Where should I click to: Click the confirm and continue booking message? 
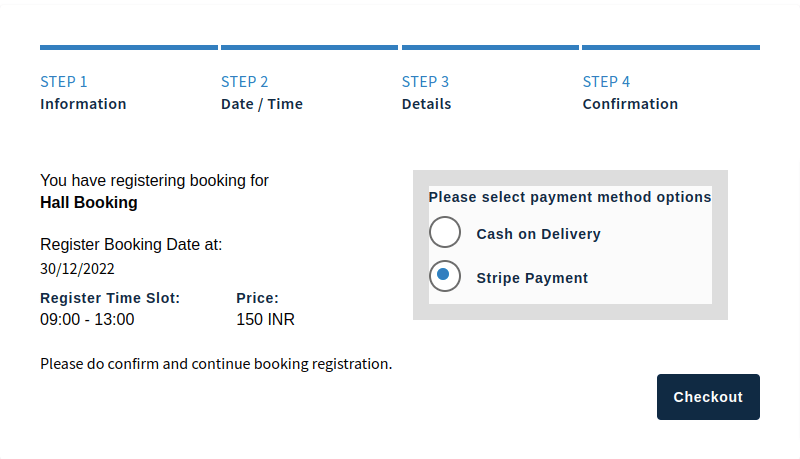coord(216,364)
